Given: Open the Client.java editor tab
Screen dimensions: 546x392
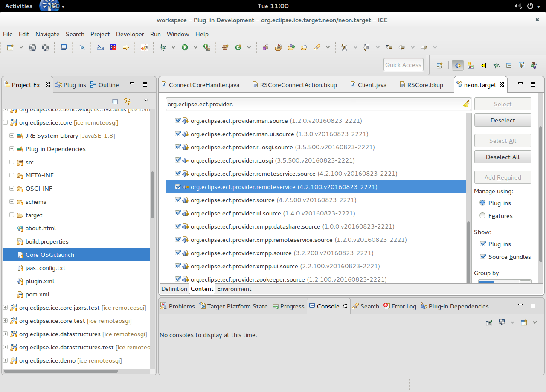Looking at the screenshot, I should tap(368, 85).
